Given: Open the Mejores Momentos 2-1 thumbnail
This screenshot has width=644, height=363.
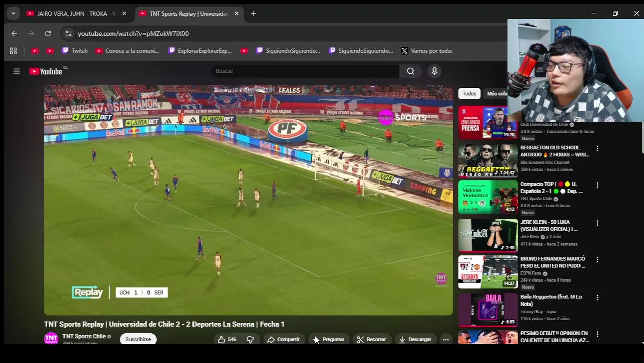Looking at the screenshot, I should coord(487,197).
